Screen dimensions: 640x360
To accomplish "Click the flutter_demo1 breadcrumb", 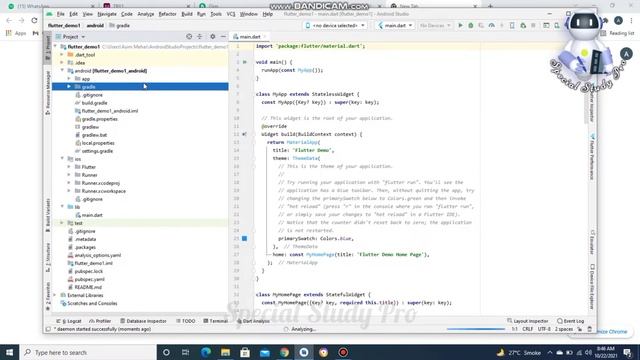I will tap(64, 25).
